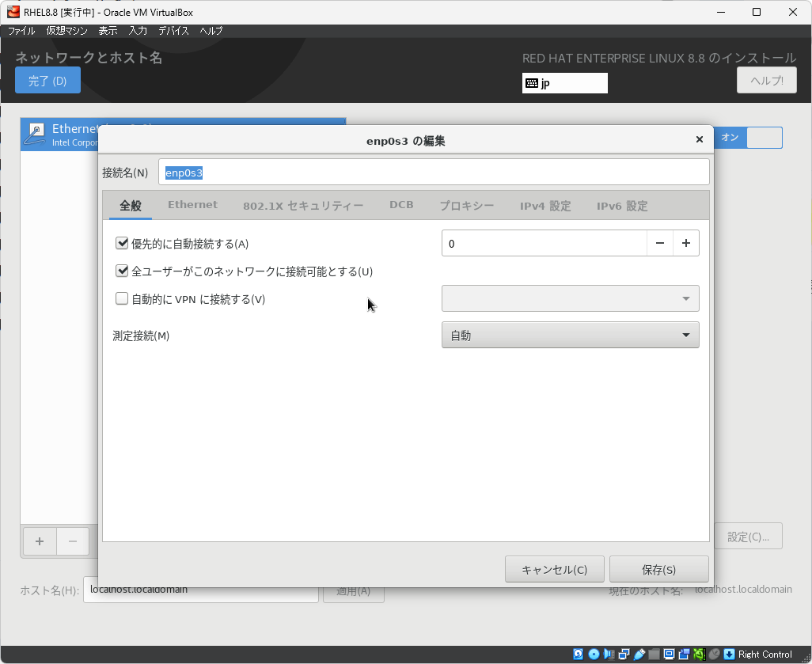The image size is (812, 664).
Task: Open the 表示 menu
Action: coord(108,31)
